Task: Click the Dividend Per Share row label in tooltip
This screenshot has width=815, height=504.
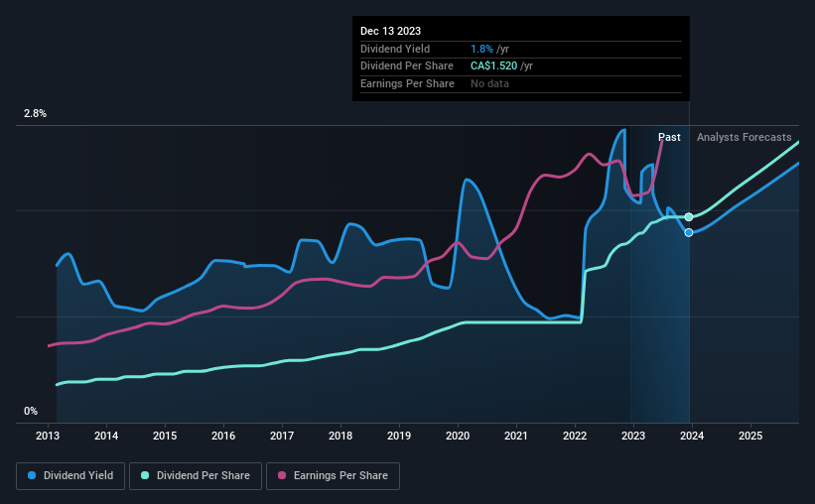Action: coord(406,66)
